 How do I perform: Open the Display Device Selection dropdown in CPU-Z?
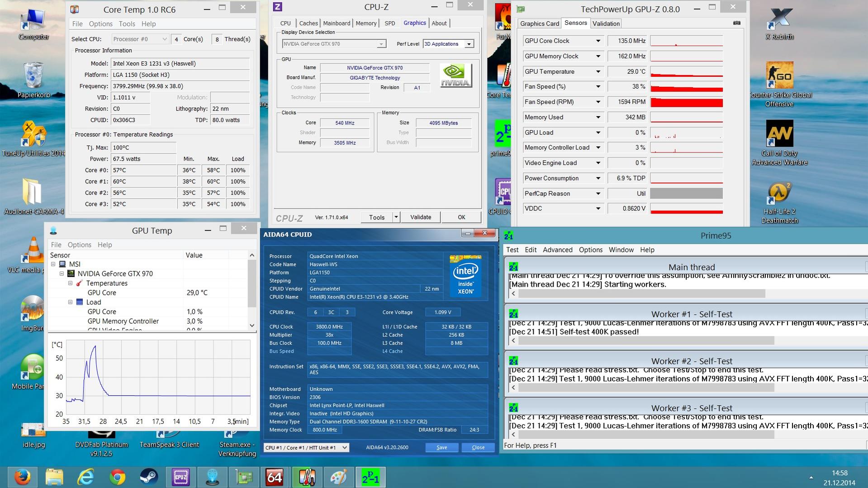click(x=334, y=44)
